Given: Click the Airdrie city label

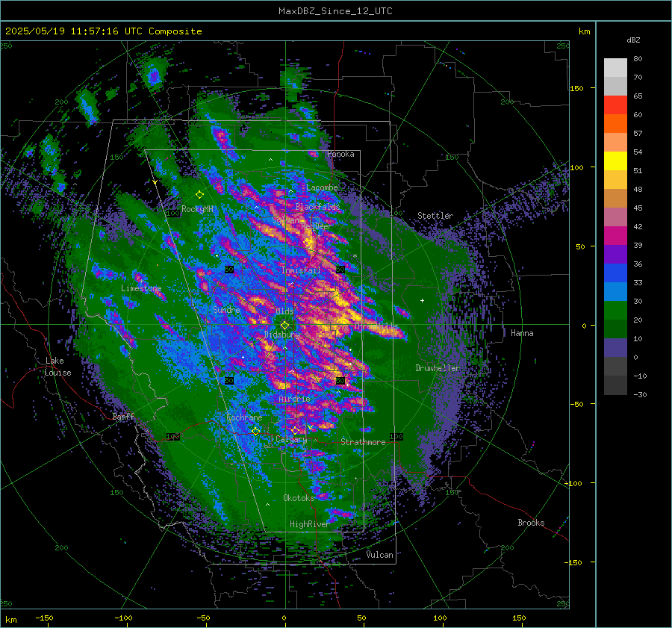Looking at the screenshot, I should 294,399.
